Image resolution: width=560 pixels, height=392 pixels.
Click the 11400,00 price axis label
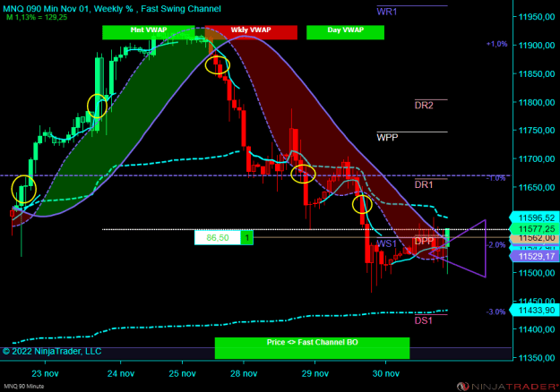click(537, 329)
